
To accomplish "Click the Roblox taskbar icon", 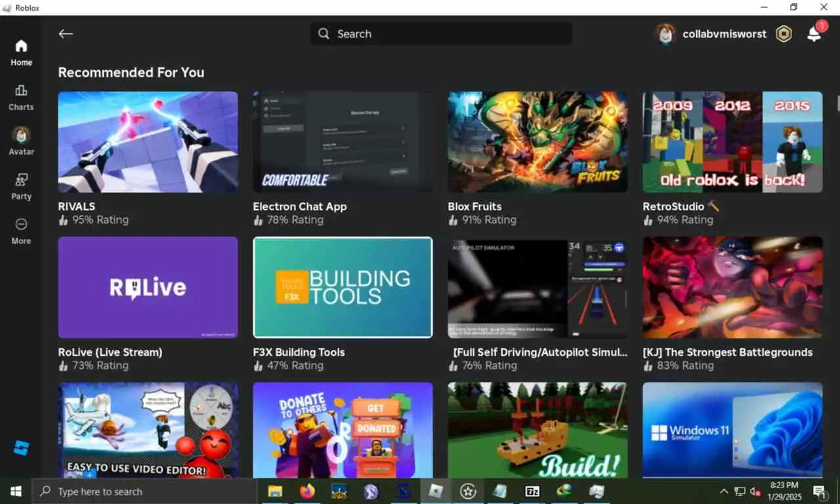I will 436,491.
